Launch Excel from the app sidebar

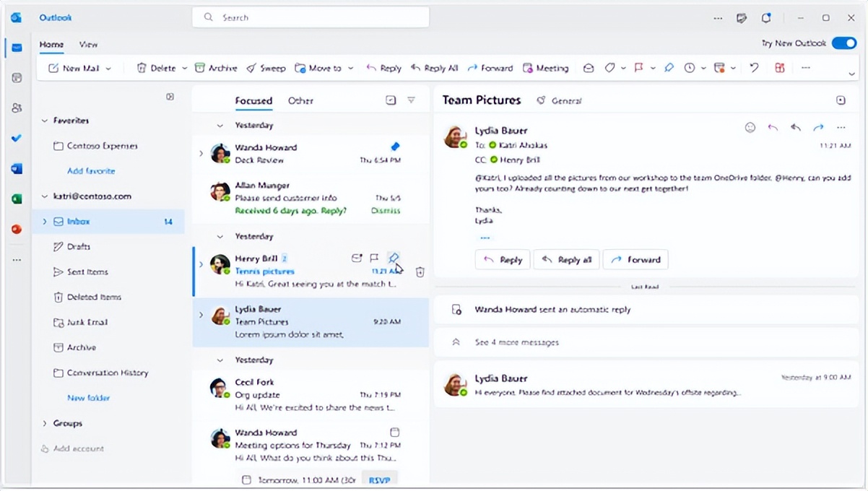(x=16, y=198)
